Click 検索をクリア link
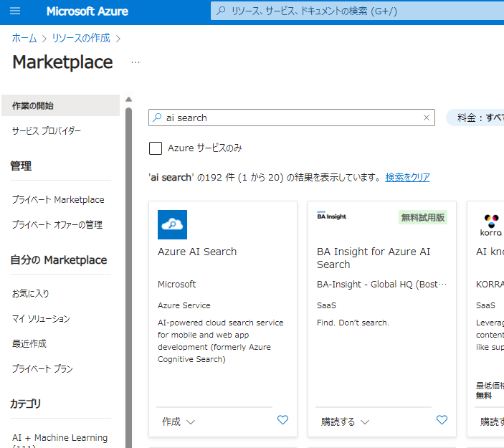504x448 pixels. (407, 177)
